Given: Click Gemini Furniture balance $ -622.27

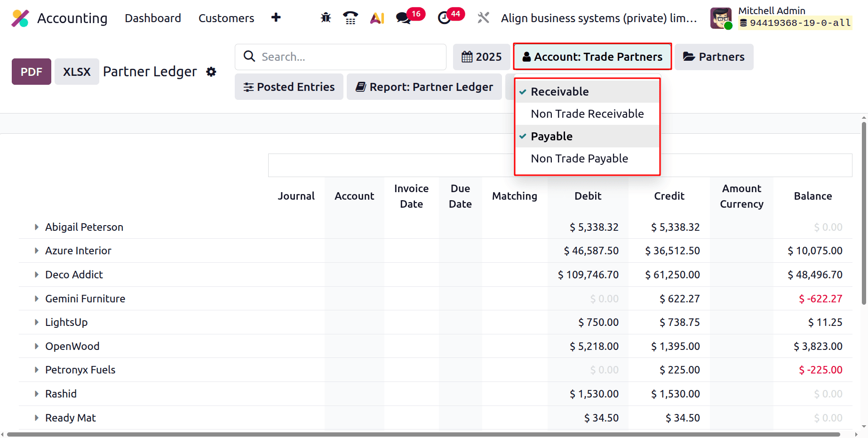Looking at the screenshot, I should 820,299.
